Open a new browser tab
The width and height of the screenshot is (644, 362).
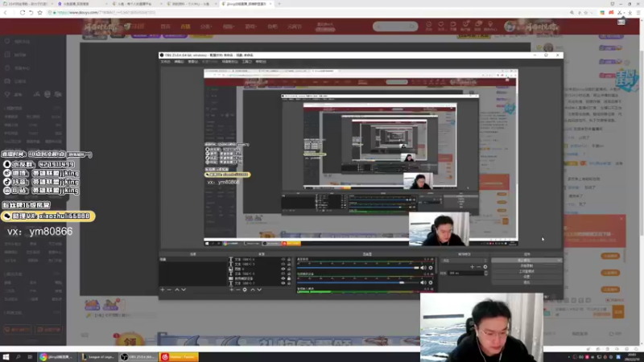[279, 4]
